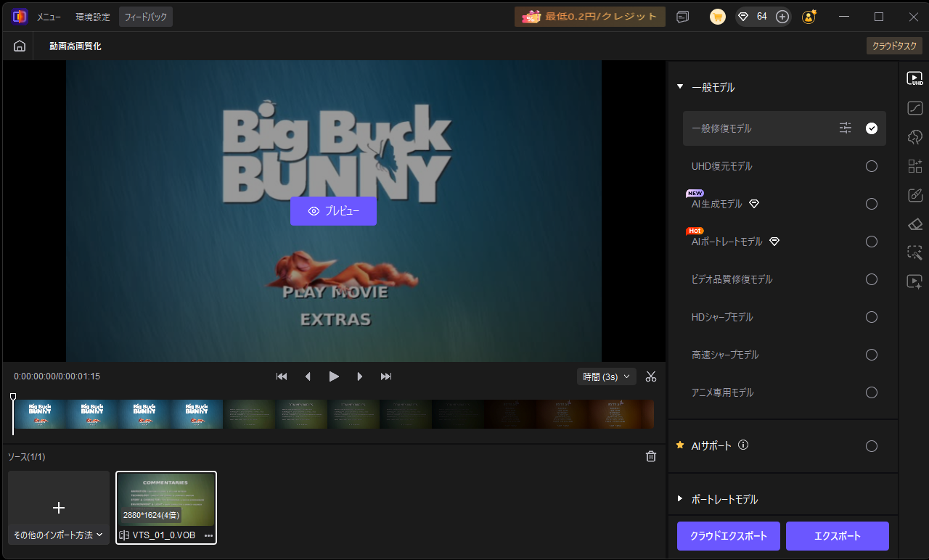Open the dashed-selection wand sidebar tool
929x560 pixels.
tap(914, 253)
